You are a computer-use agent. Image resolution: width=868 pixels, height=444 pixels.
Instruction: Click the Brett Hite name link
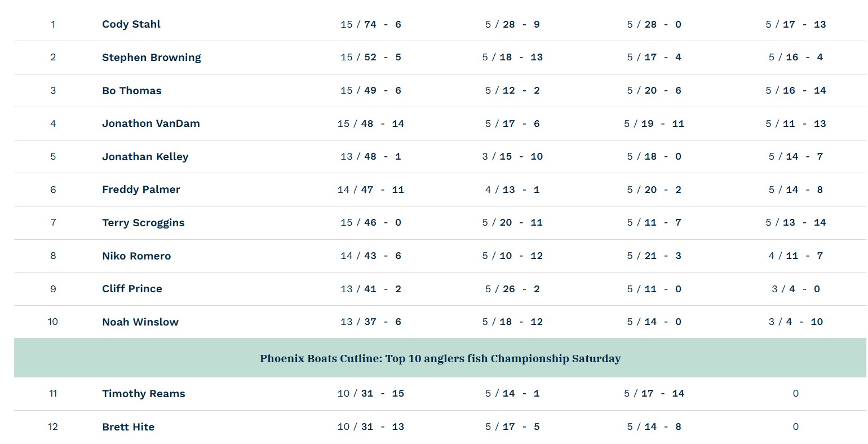click(x=128, y=427)
